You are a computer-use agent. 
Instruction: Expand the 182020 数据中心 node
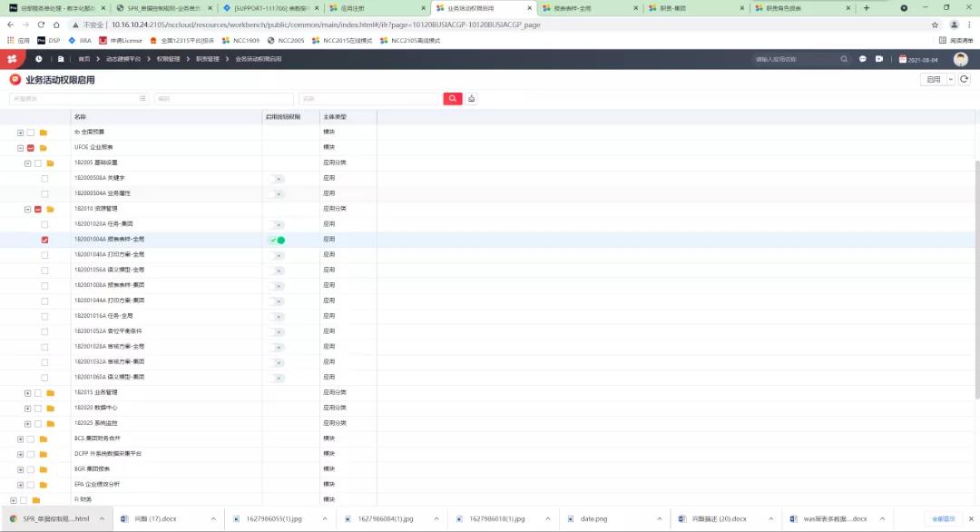[27, 409]
